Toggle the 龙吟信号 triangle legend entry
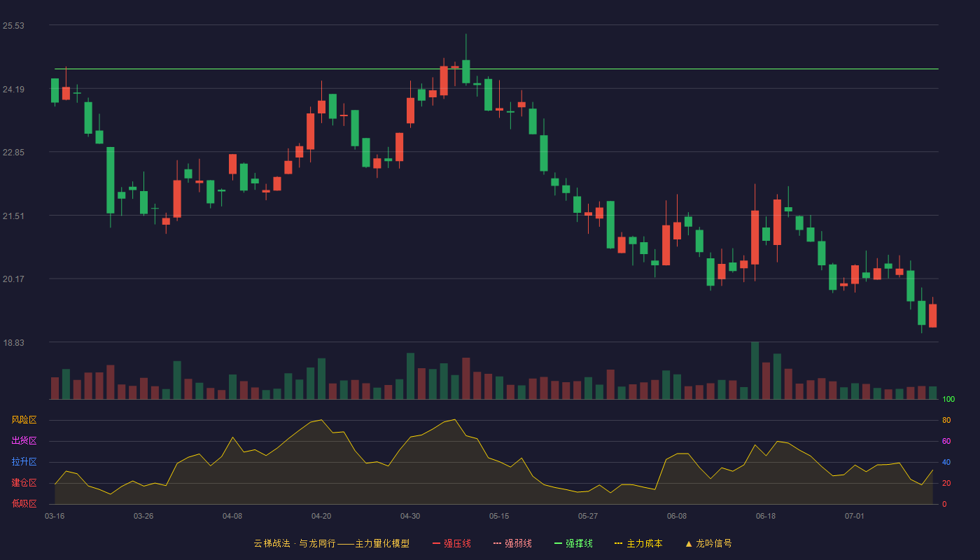 (708, 543)
